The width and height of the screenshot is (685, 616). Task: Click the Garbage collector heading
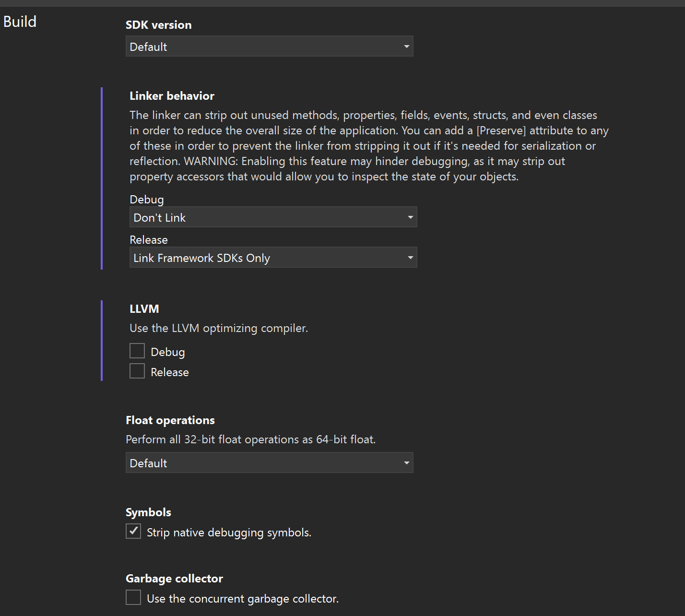174,579
